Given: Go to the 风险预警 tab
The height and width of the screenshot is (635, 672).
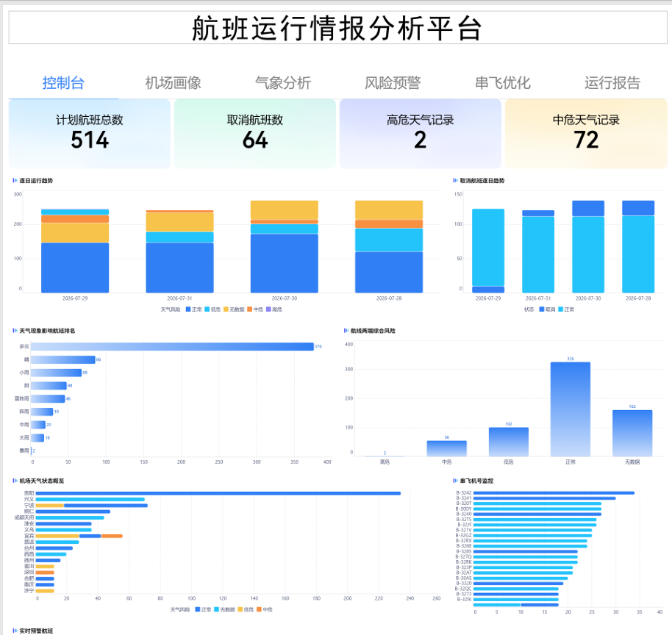Looking at the screenshot, I should click(393, 83).
